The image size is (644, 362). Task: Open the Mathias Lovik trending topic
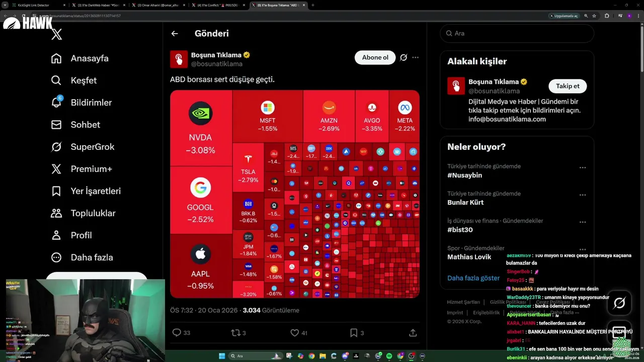[x=469, y=257]
